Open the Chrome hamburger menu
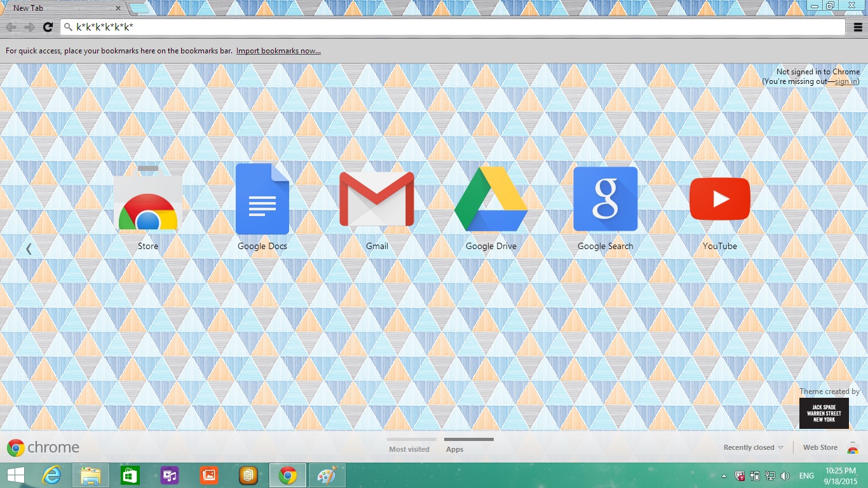 (x=858, y=27)
